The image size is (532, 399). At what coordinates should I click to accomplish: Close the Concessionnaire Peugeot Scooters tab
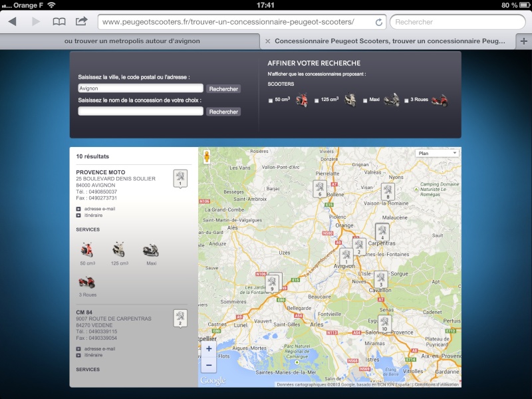pyautogui.click(x=268, y=41)
